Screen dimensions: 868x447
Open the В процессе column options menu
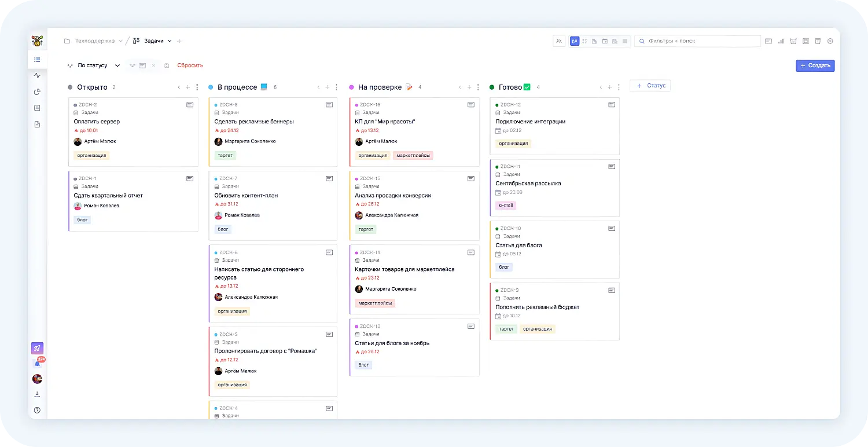coord(337,87)
